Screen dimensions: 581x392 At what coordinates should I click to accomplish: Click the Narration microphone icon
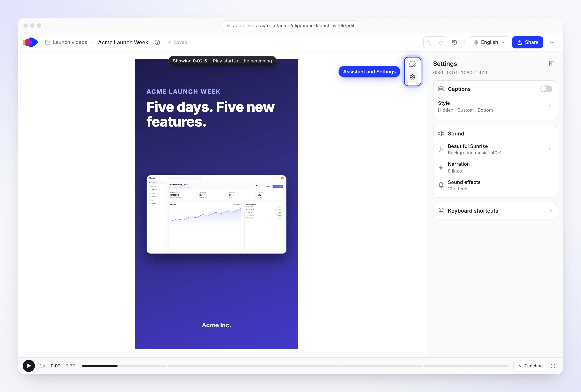441,167
